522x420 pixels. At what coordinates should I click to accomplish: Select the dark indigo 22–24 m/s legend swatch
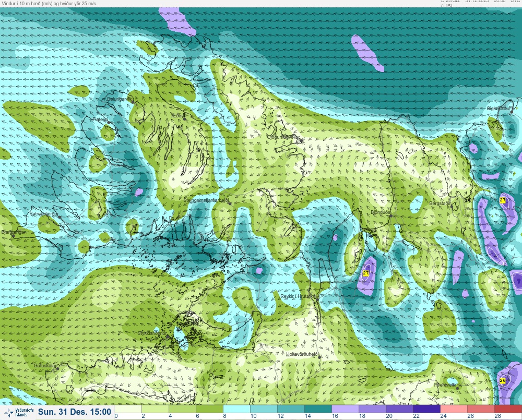[x=427, y=409]
